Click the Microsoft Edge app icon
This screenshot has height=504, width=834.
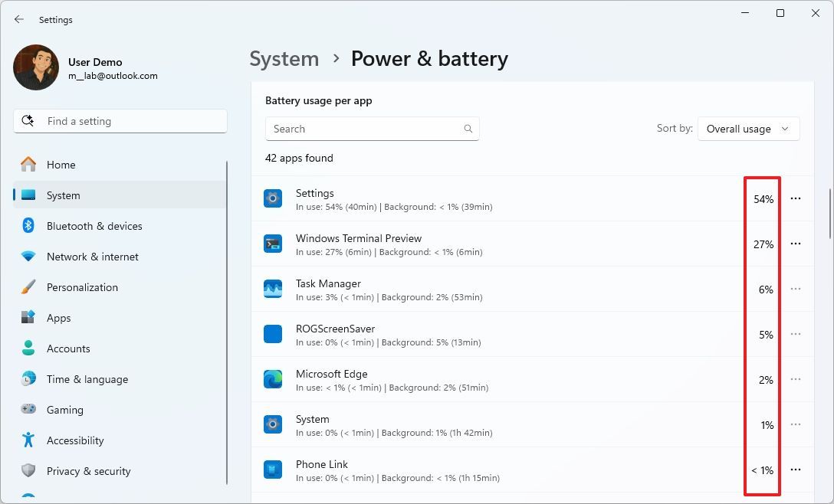[273, 380]
